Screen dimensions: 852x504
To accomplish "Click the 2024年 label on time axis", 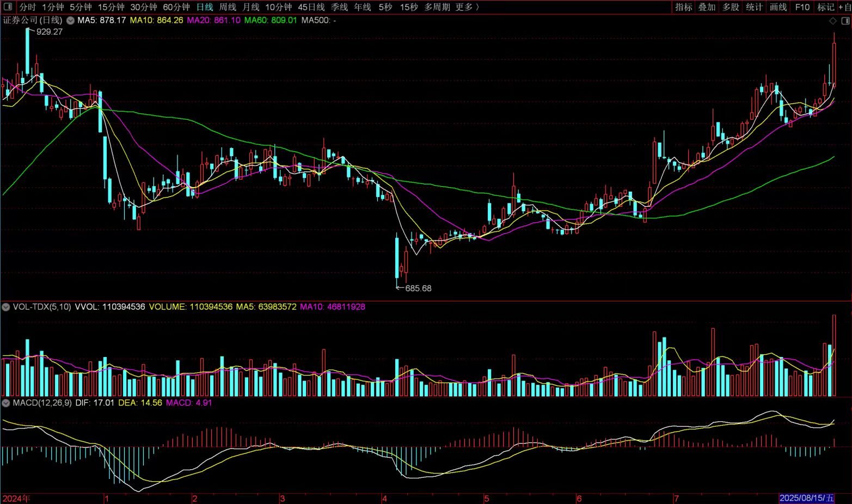I will click(16, 499).
